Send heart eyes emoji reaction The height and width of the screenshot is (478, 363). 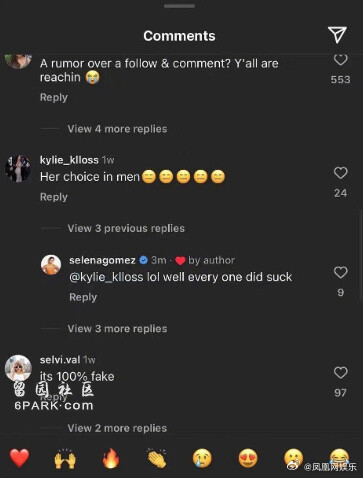coord(248,458)
